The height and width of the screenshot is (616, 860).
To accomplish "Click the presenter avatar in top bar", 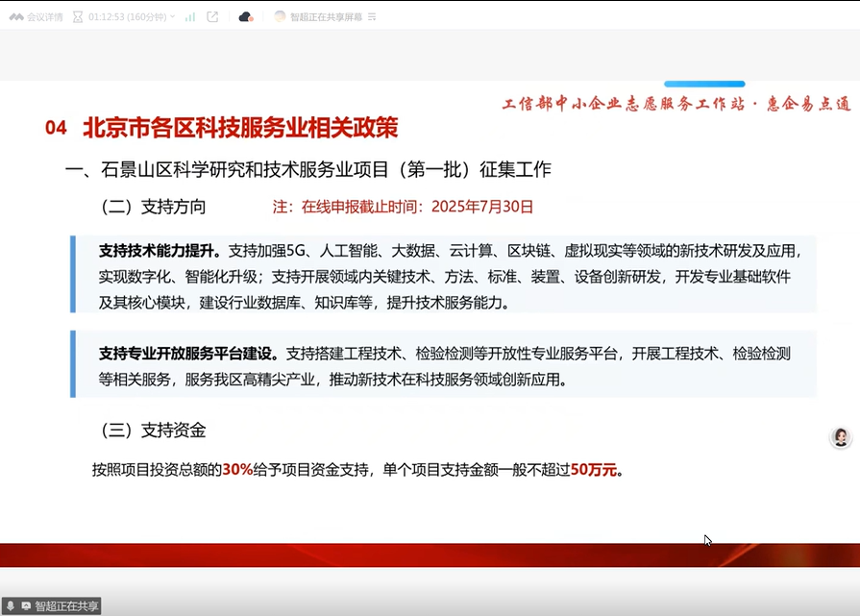I will click(x=280, y=17).
